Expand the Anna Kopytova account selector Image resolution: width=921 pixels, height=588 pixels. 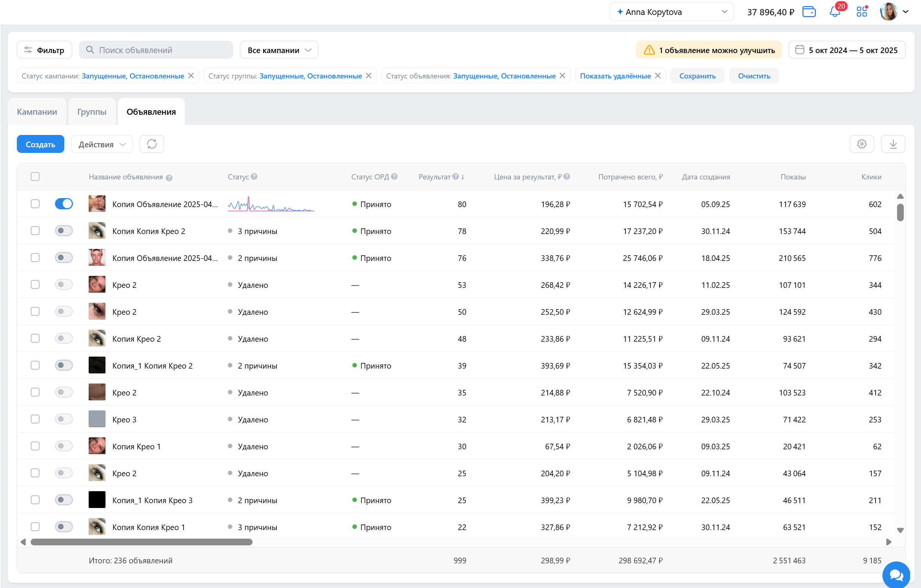pos(671,12)
